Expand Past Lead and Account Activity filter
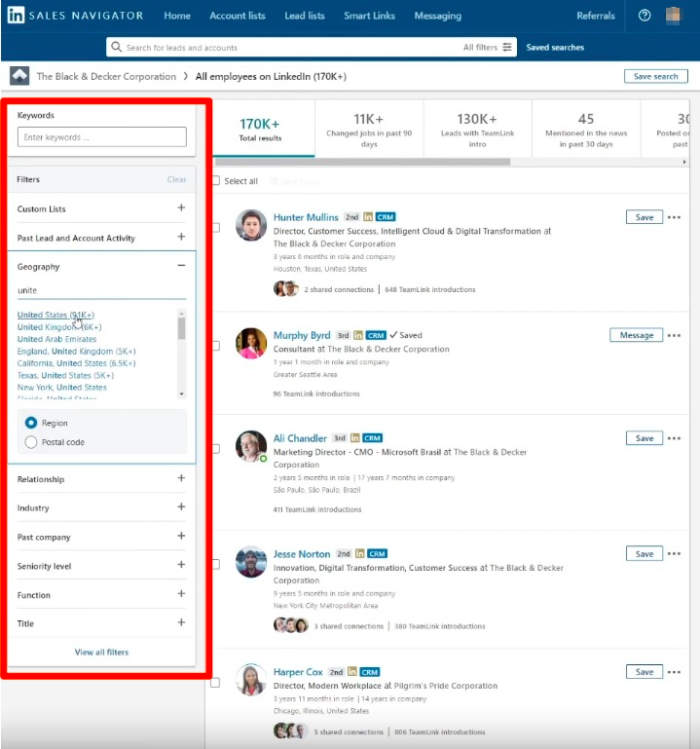The width and height of the screenshot is (700, 749). (x=181, y=237)
